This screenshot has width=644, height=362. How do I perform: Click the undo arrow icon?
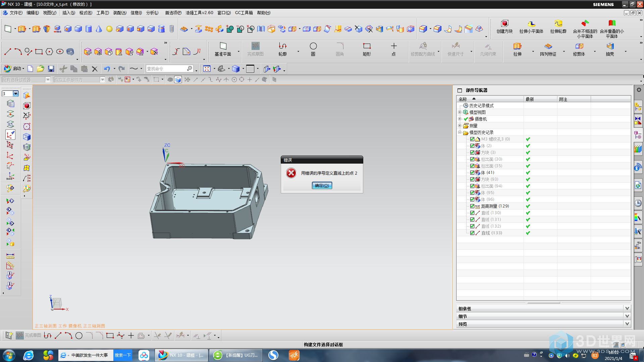(x=107, y=69)
